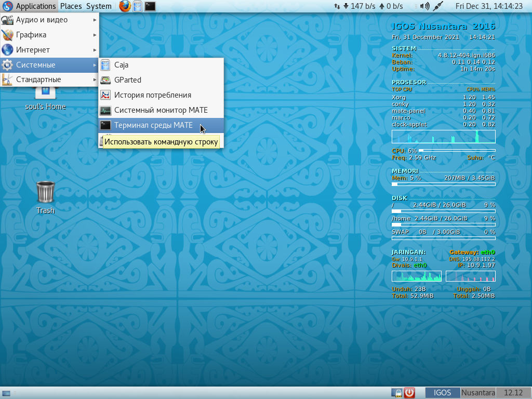The image size is (532, 399).
Task: Click the Аудио и видео category icon
Action: click(7, 20)
